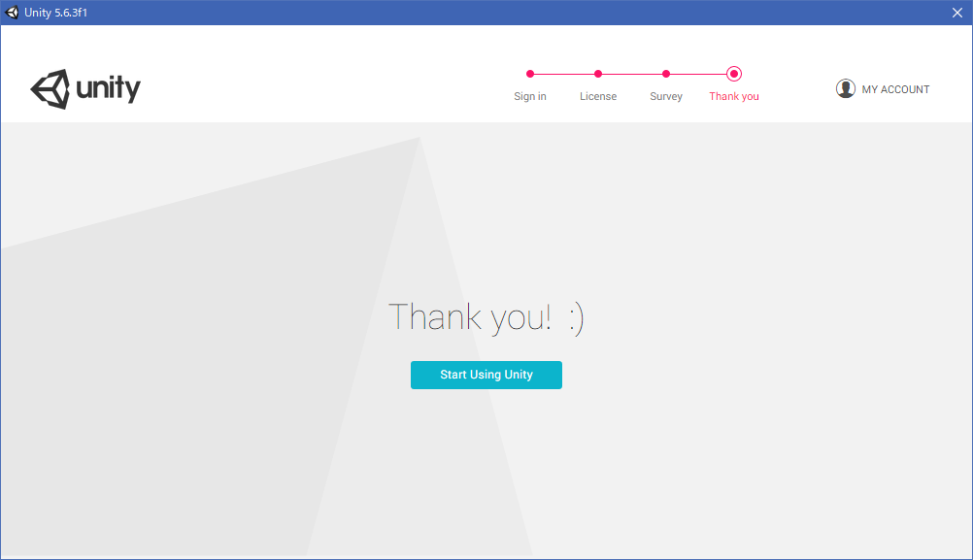The width and height of the screenshot is (973, 560).
Task: Click the colorful "Thank you!" heading
Action: click(x=470, y=317)
